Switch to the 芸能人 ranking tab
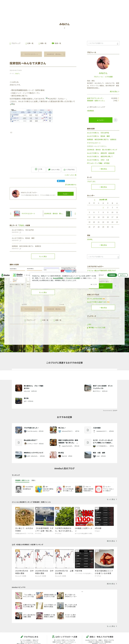Viewport: 129px width, 644px height. 34,480
